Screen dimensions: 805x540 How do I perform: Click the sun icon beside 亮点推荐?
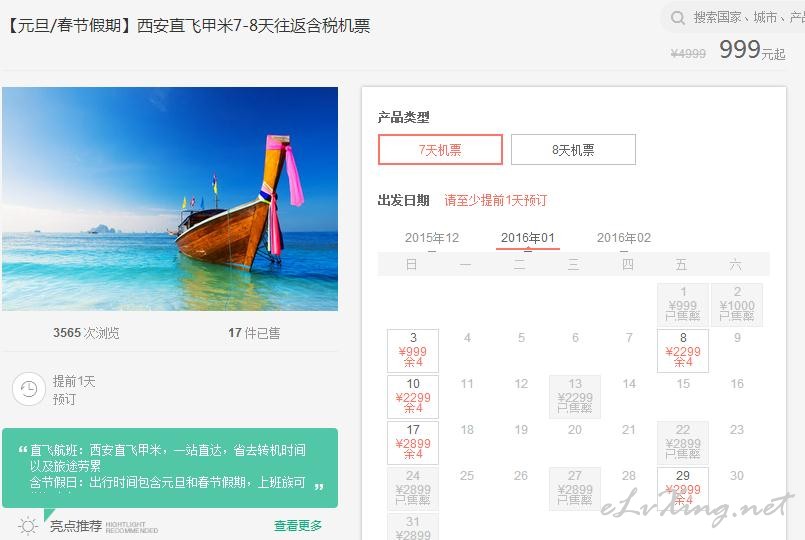pos(28,526)
